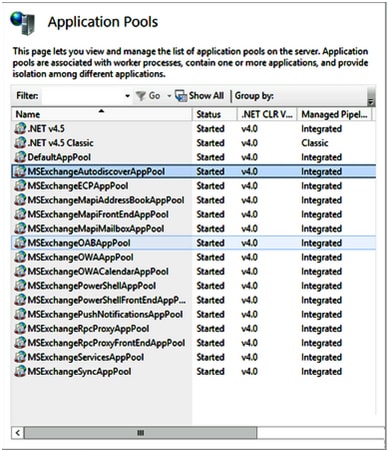Select the MSExchangeServicesAppPool name text
This screenshot has height=450, width=390.
click(x=86, y=357)
